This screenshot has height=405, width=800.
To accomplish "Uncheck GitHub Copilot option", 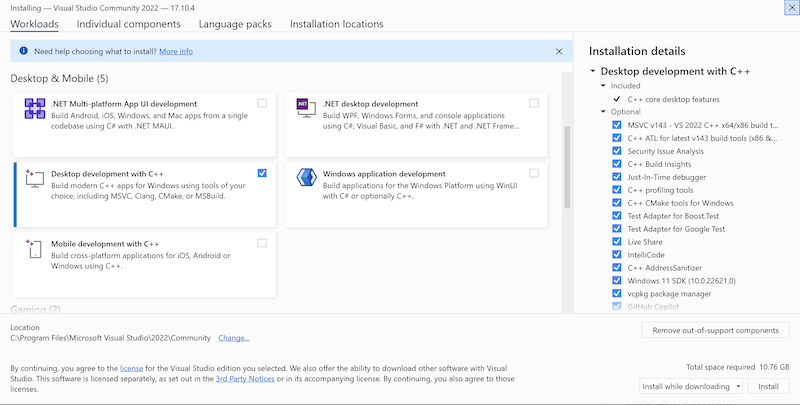I will click(x=616, y=306).
